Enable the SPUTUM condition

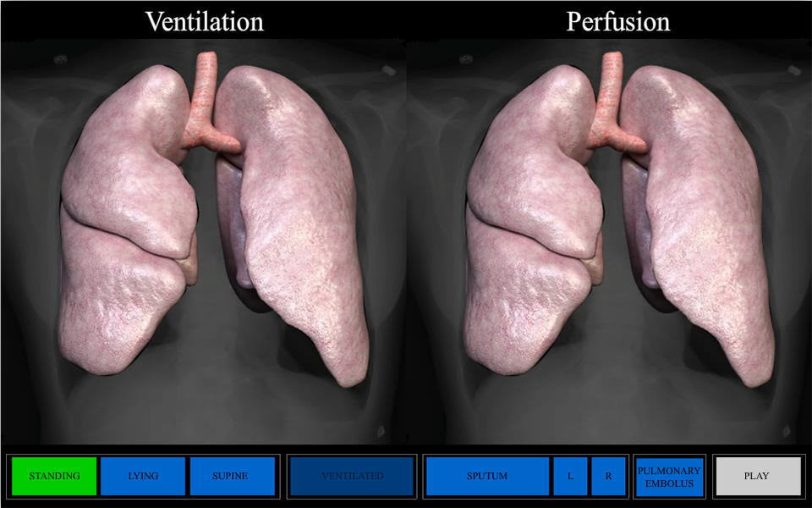[487, 476]
